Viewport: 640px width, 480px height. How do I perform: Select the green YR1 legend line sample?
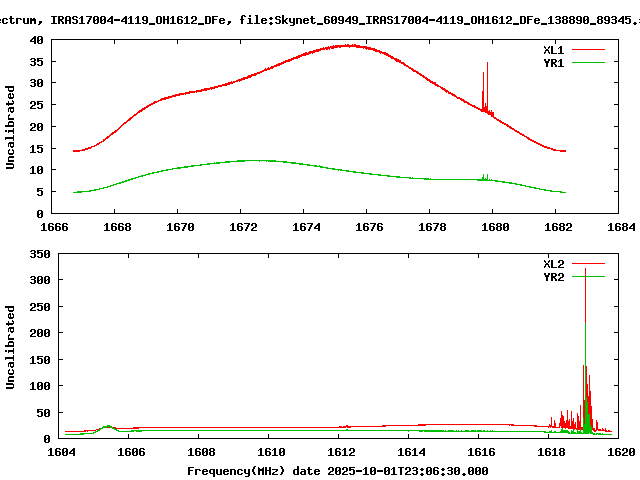pyautogui.click(x=589, y=61)
